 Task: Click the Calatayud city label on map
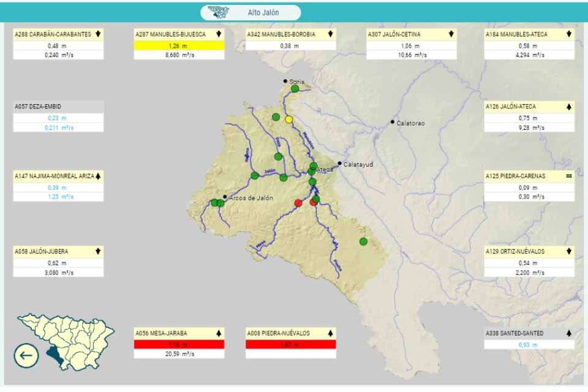point(358,164)
